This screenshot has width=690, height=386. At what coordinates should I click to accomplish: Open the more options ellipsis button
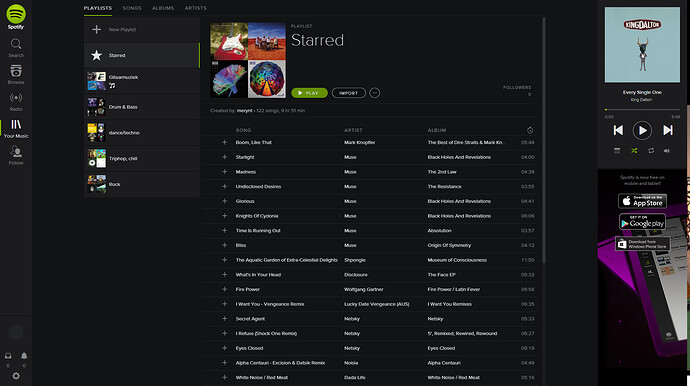click(374, 93)
